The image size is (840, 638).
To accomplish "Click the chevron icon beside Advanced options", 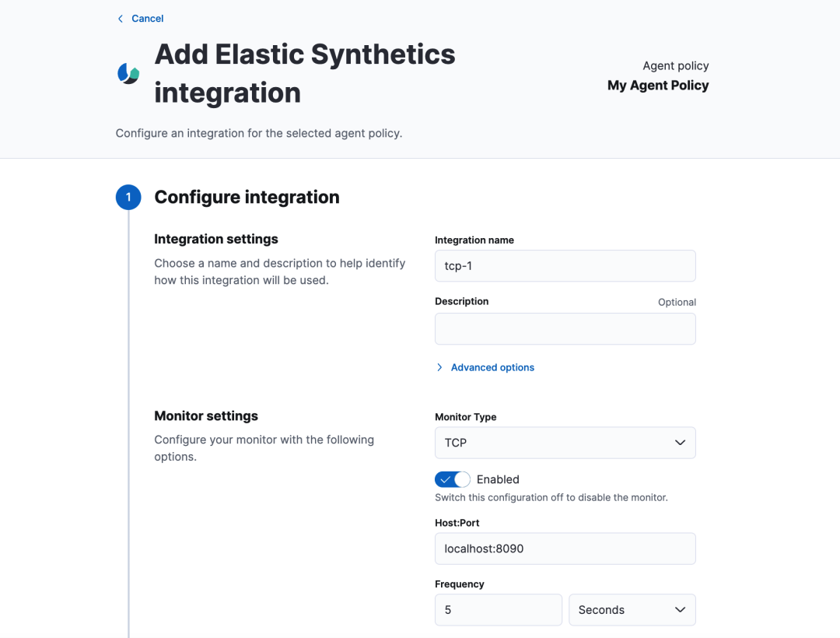I will click(x=439, y=367).
